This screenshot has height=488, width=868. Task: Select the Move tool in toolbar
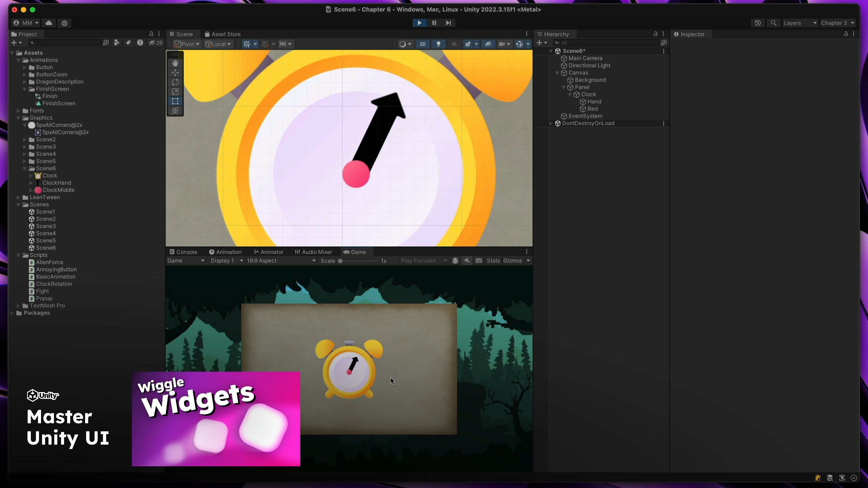click(x=175, y=72)
